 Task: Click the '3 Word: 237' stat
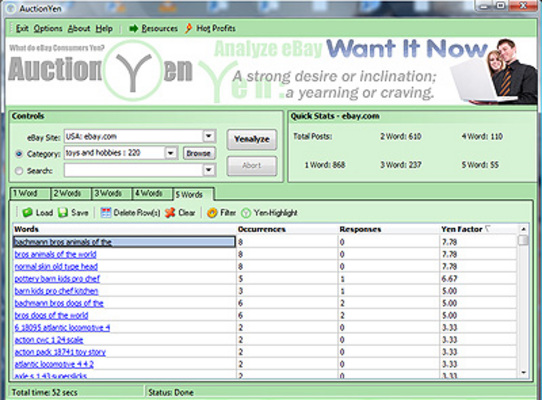point(401,165)
